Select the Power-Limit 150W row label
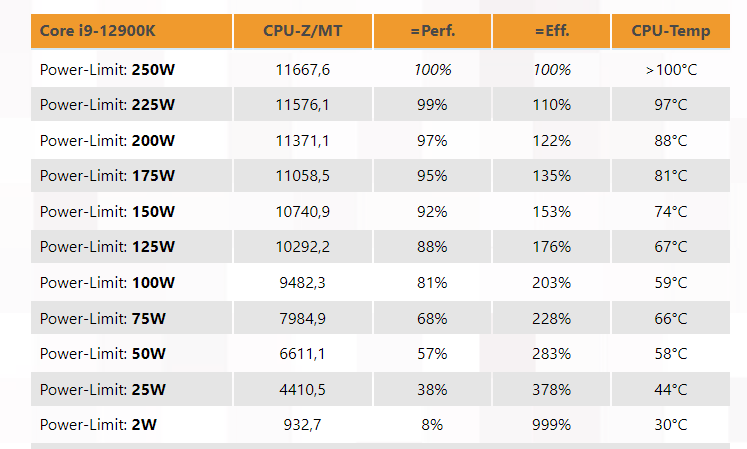Viewport: 747px width, 449px height. [x=107, y=212]
